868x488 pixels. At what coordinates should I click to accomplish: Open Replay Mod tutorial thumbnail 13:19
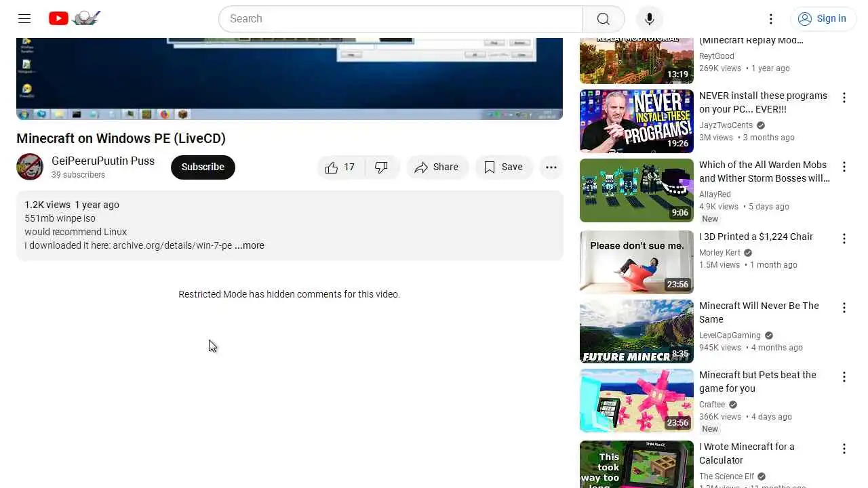point(637,61)
